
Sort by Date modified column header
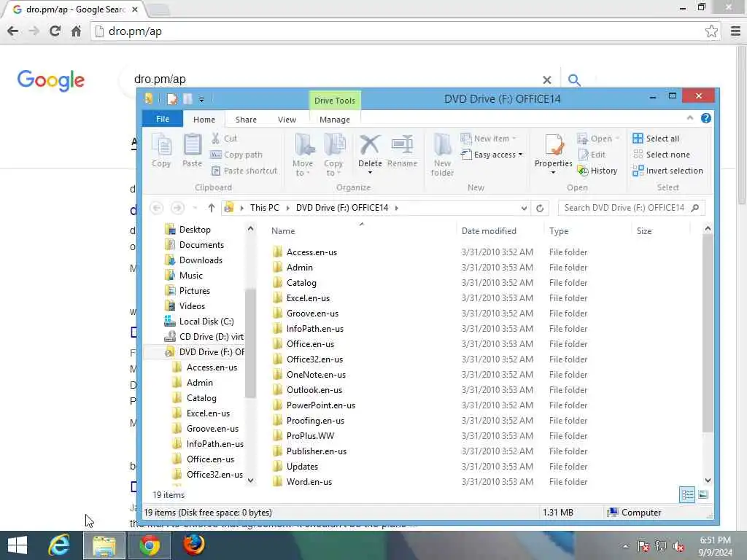click(x=489, y=231)
